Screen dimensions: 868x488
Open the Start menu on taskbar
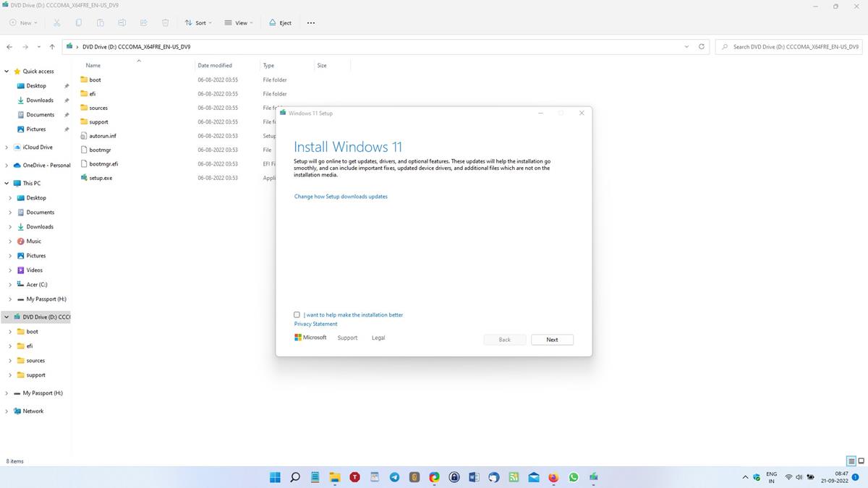[276, 477]
